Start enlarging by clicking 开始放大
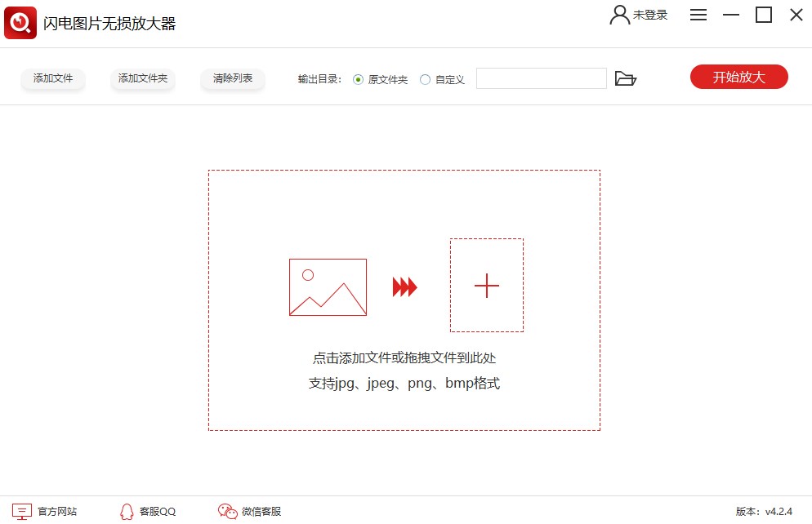 (738, 77)
